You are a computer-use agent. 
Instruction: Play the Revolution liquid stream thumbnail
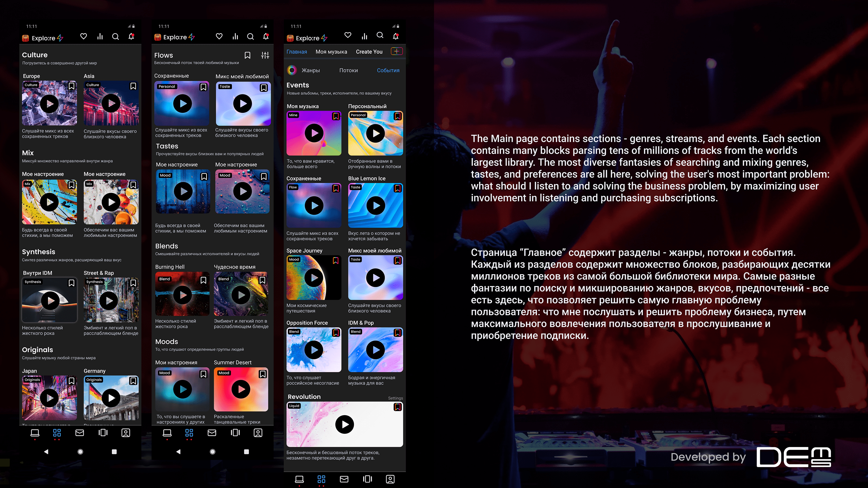(x=344, y=424)
